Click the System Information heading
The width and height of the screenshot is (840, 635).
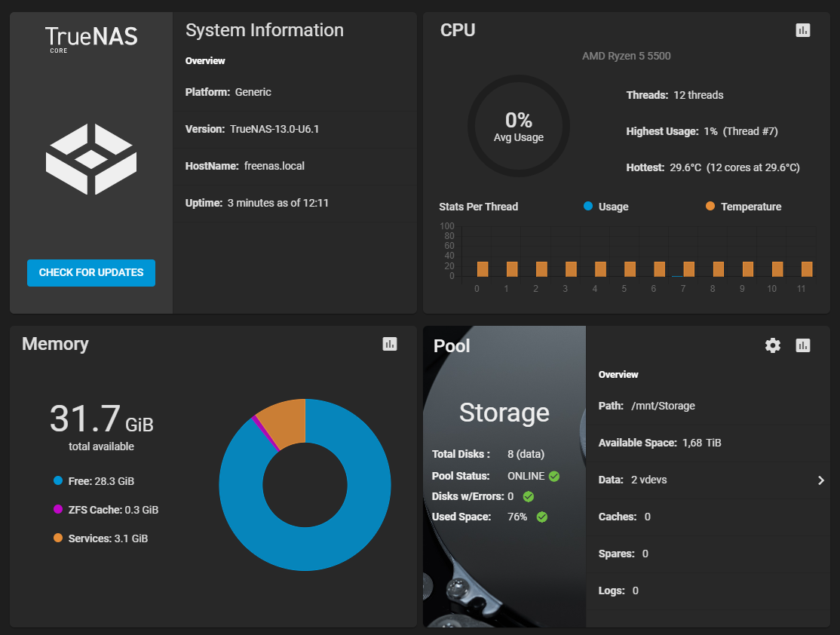(264, 30)
